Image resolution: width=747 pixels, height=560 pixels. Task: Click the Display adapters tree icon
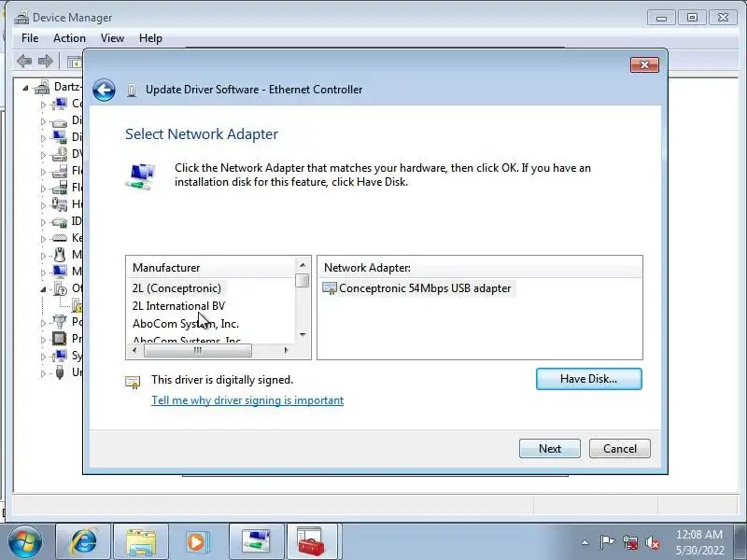pos(60,137)
